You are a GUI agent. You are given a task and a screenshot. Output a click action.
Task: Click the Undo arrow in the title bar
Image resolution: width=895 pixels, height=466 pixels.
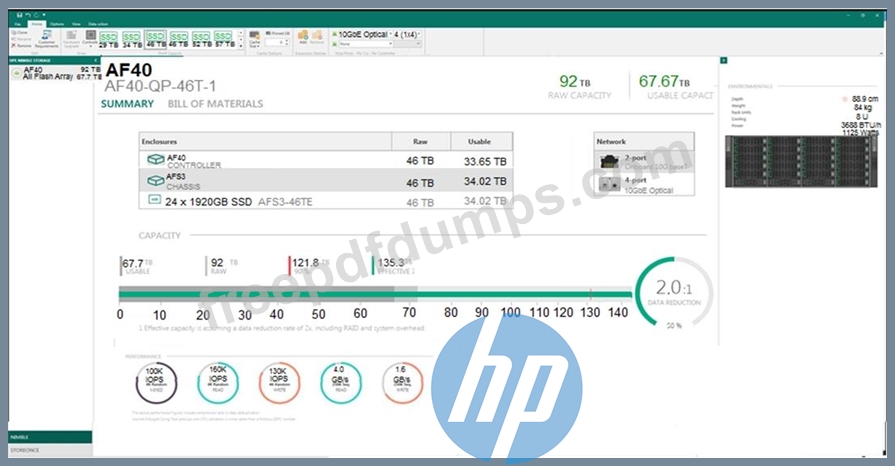28,15
